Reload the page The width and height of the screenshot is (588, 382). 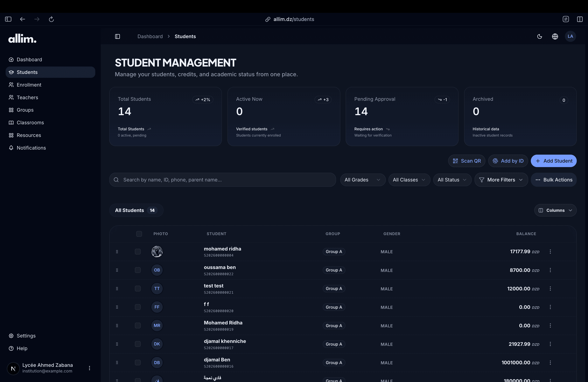coord(51,19)
